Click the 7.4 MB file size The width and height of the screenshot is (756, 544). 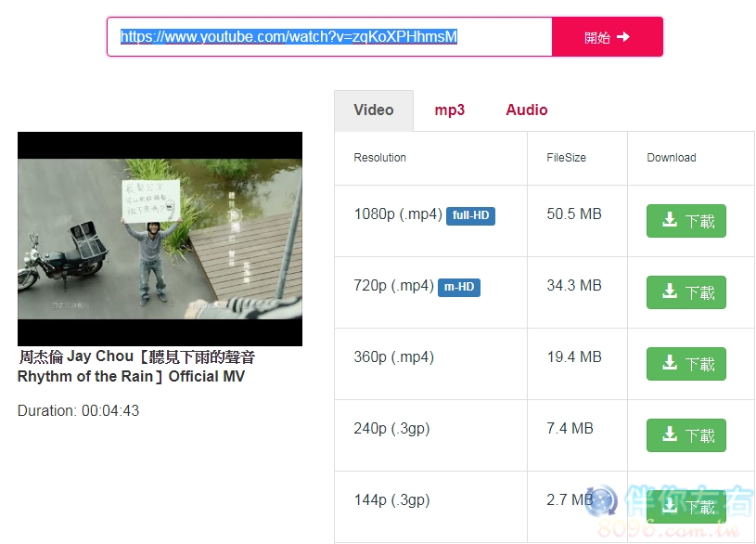[x=570, y=428]
